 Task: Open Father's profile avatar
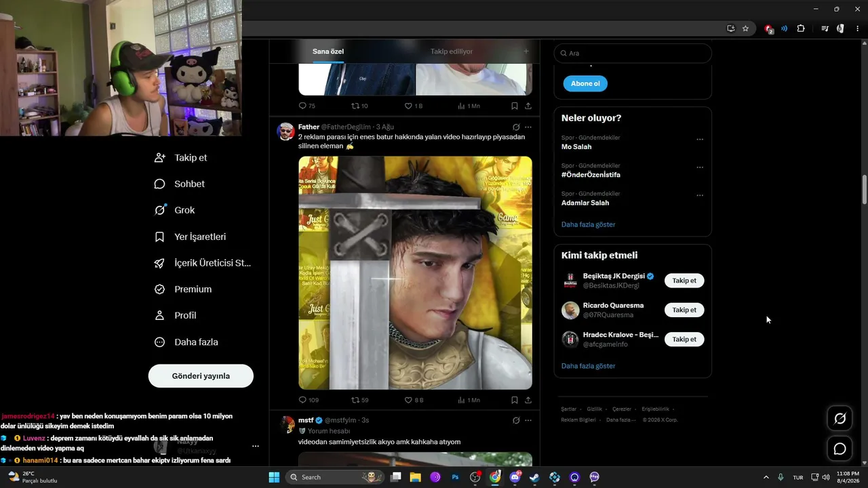286,131
